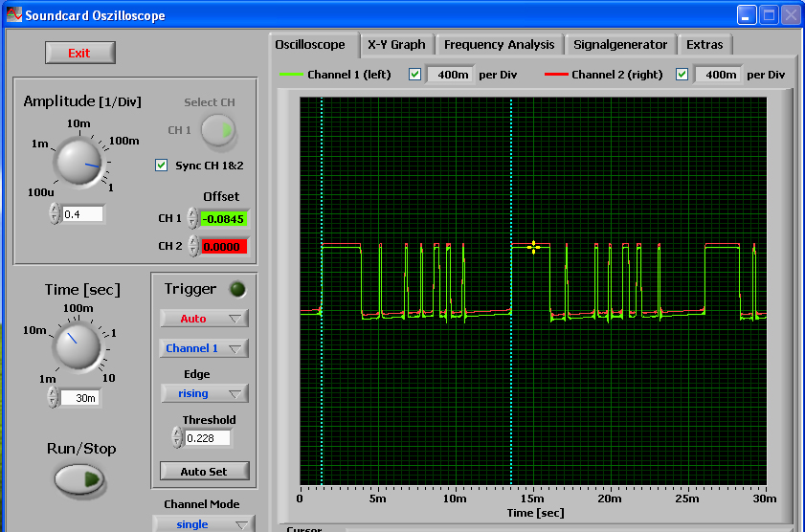This screenshot has width=805, height=532.
Task: Click the CH 1 offset field -0.0845
Action: 223,219
